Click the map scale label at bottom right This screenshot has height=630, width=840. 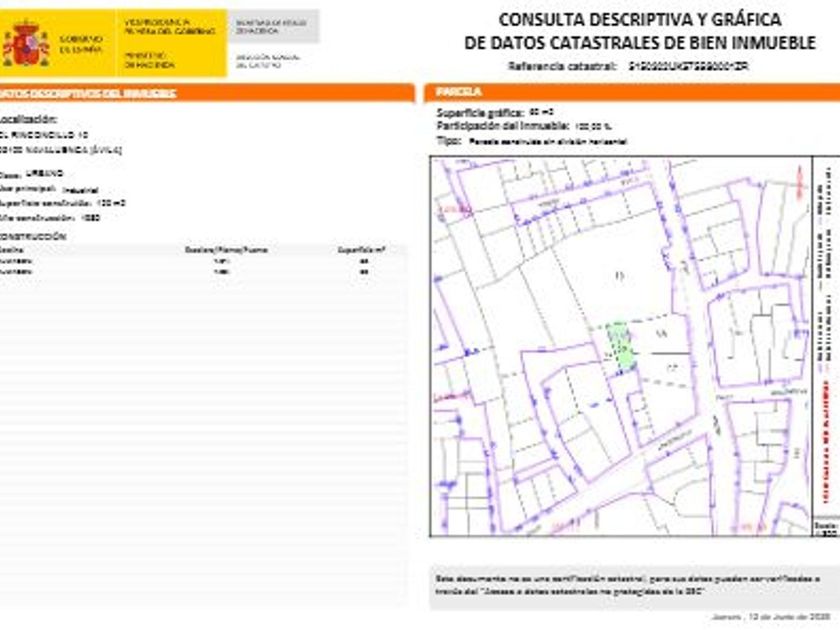click(x=826, y=529)
